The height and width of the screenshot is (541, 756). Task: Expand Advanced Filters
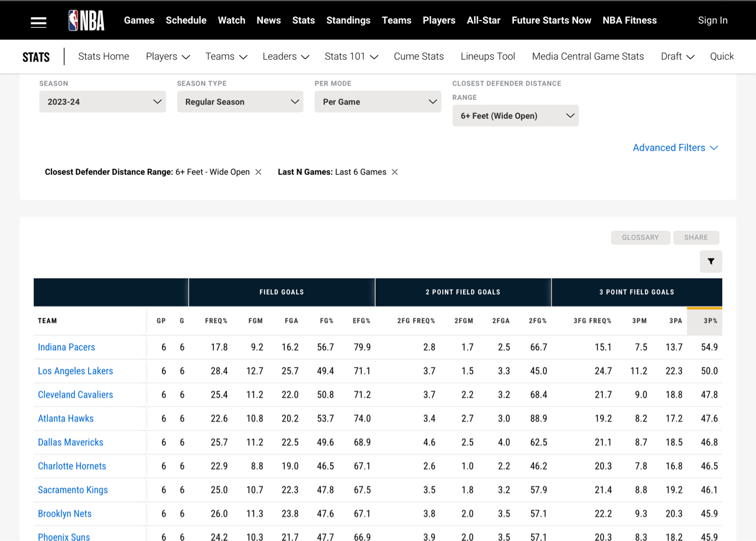pos(675,148)
